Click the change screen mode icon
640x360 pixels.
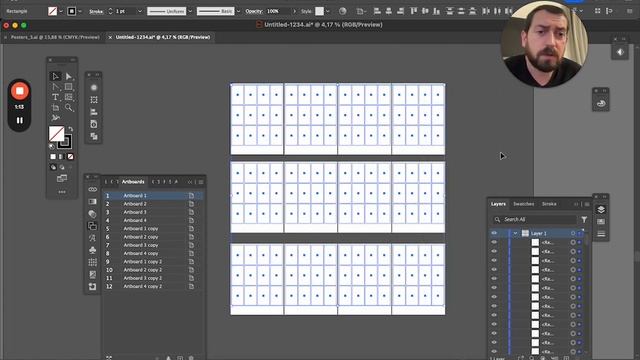(62, 178)
